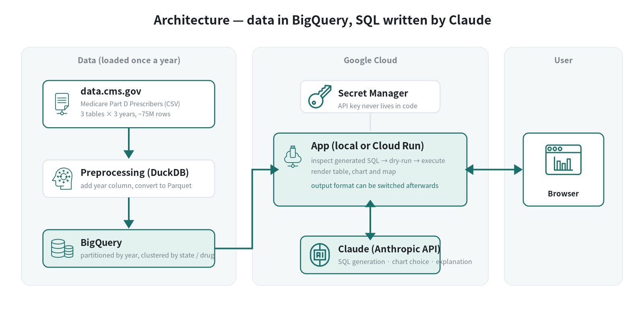
Task: Click the 'Google Cloud' group title
Action: [x=370, y=60]
